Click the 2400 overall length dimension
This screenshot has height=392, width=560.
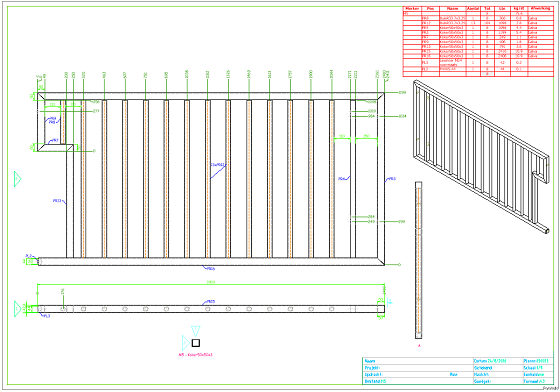pyautogui.click(x=211, y=282)
